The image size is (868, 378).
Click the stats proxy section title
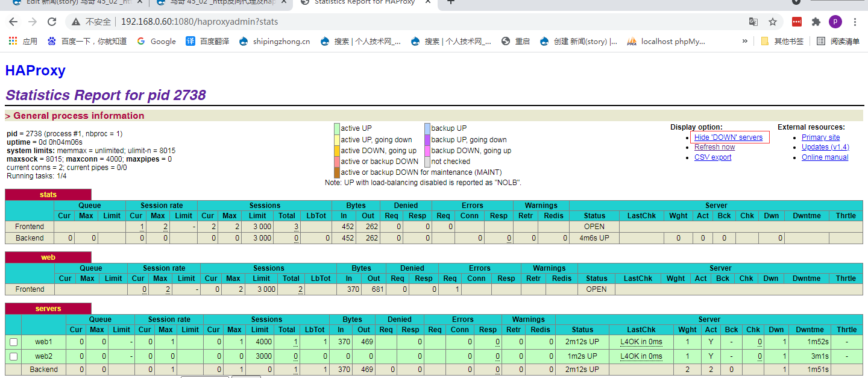click(x=48, y=195)
